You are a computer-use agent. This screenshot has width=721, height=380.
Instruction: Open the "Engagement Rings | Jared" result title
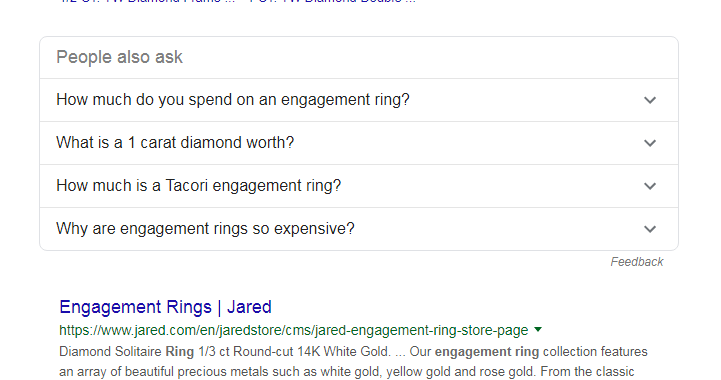click(x=166, y=307)
